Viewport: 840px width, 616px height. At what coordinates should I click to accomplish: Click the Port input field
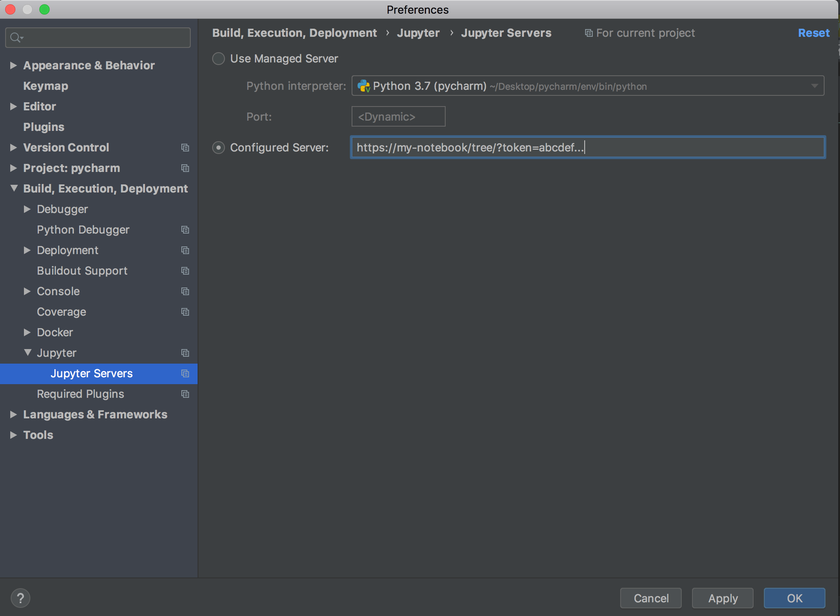tap(398, 116)
